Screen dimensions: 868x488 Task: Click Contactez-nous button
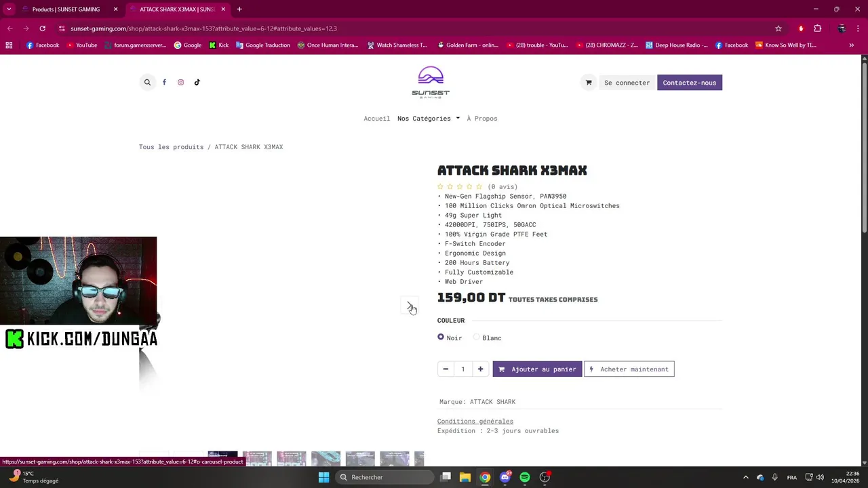pos(690,83)
